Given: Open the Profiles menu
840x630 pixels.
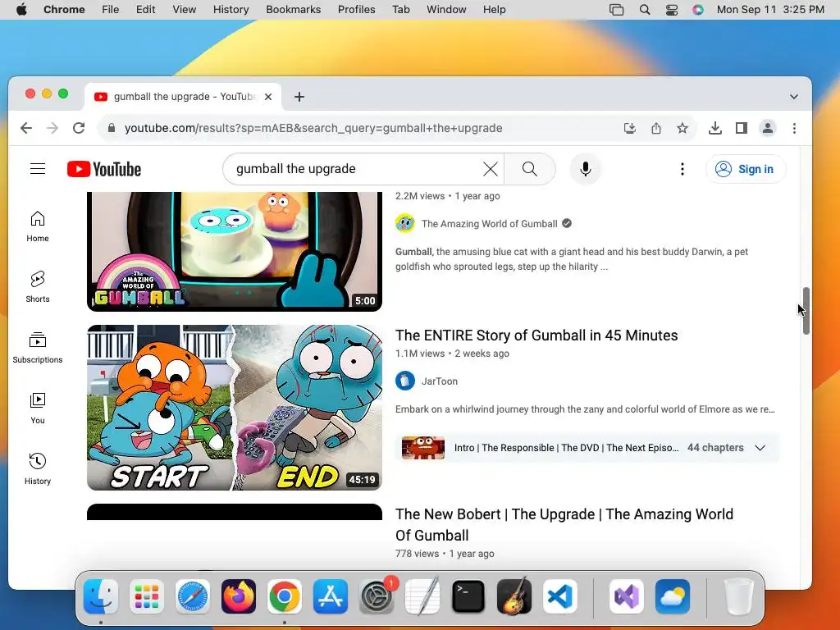Looking at the screenshot, I should coord(356,9).
